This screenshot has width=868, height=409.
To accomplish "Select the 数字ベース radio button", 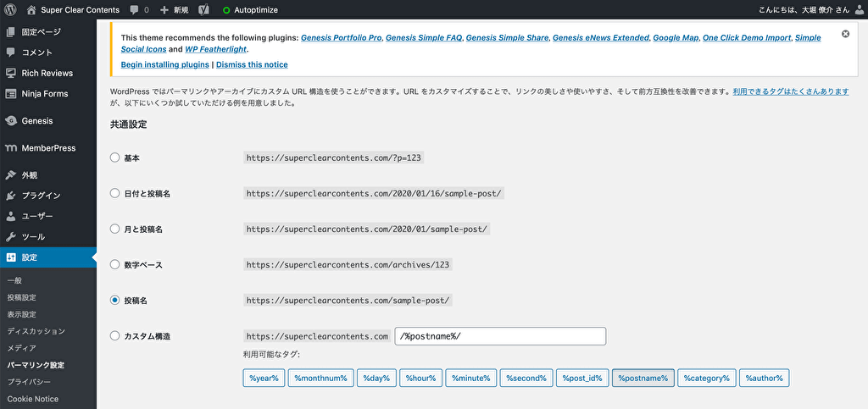I will tap(114, 264).
